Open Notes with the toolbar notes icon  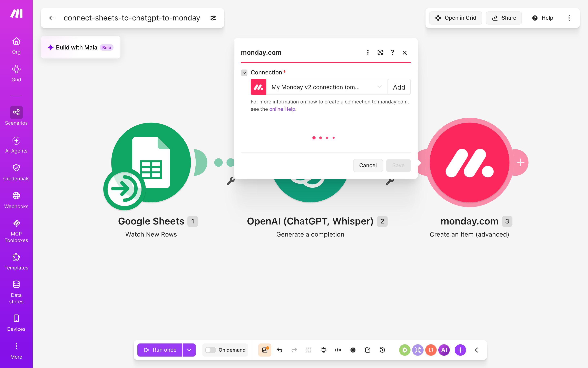368,350
